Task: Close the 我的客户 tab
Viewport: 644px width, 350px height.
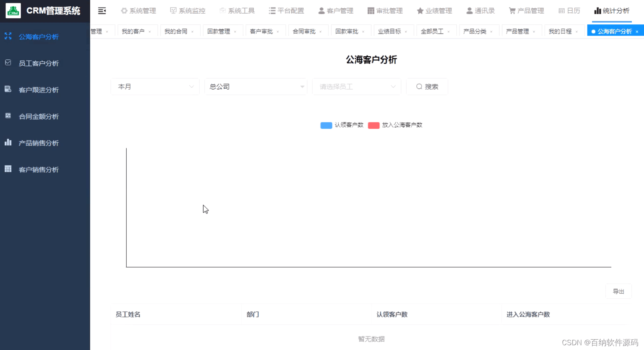Action: (x=150, y=31)
